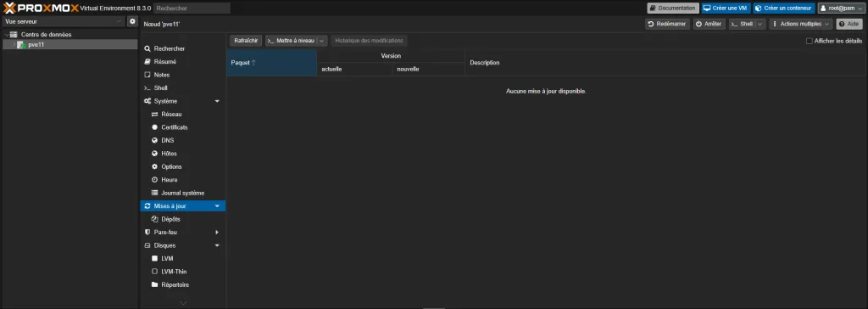Focus the Rechercher search field in header
The width and height of the screenshot is (868, 309).
192,8
